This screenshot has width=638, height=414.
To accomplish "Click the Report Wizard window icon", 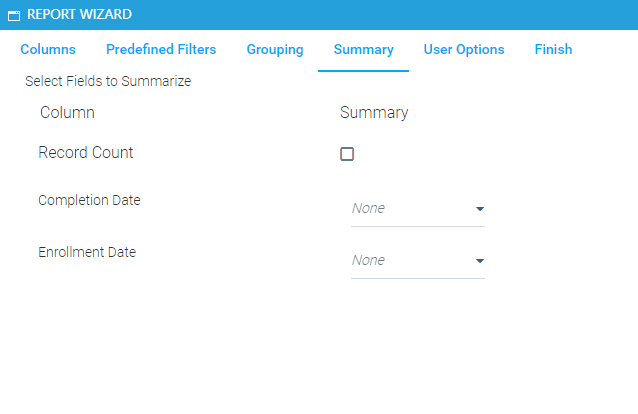I will coord(14,16).
